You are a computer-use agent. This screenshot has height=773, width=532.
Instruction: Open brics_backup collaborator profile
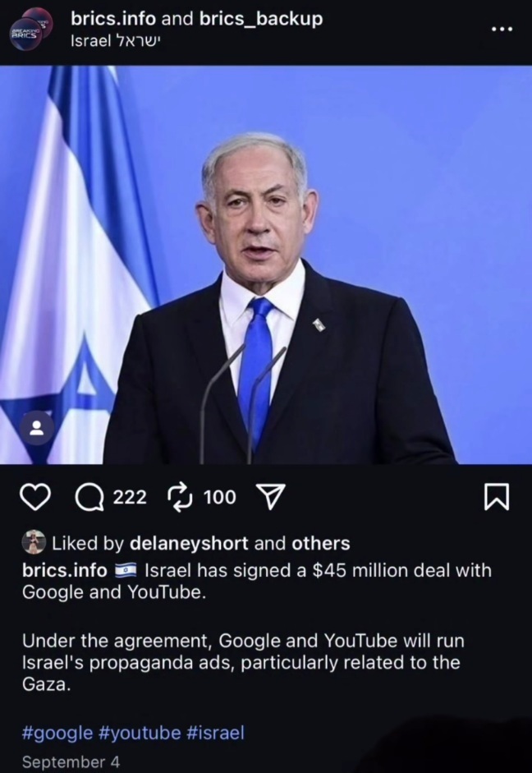pyautogui.click(x=261, y=19)
